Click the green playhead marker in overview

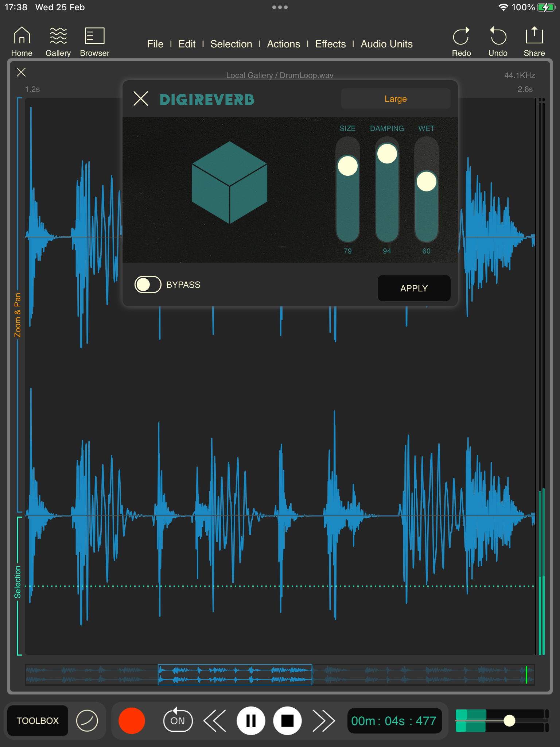tap(526, 674)
